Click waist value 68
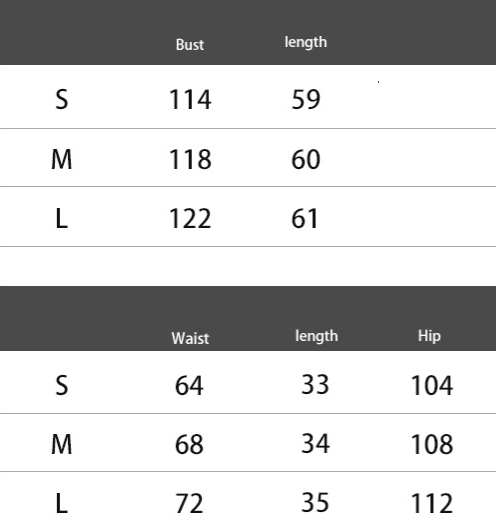The image size is (496, 523). pos(189,444)
